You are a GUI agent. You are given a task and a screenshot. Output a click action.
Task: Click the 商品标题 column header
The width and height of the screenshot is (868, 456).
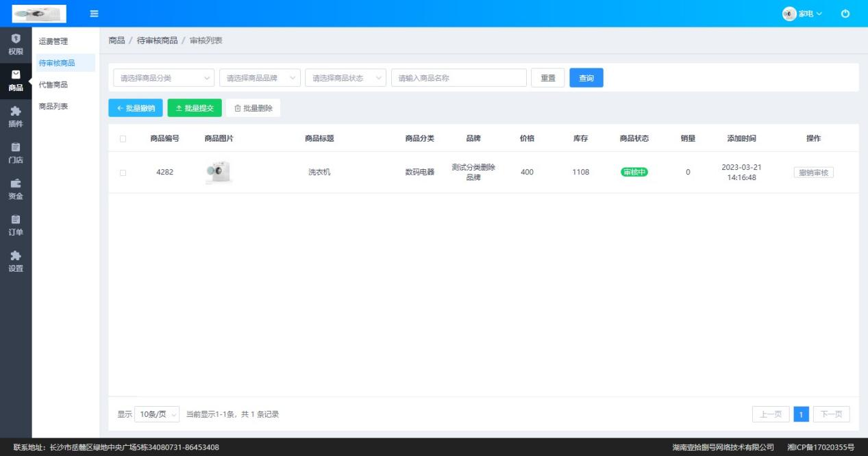point(319,138)
